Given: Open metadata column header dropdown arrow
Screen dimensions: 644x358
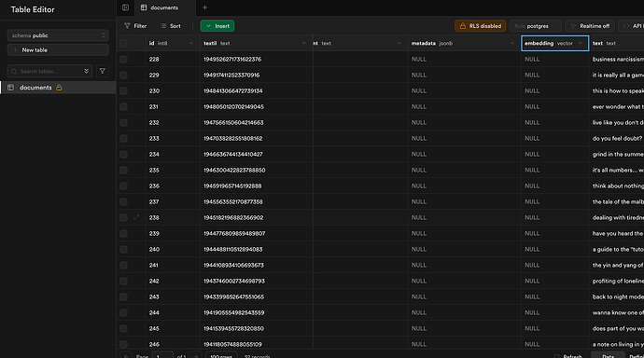Looking at the screenshot, I should (511, 43).
